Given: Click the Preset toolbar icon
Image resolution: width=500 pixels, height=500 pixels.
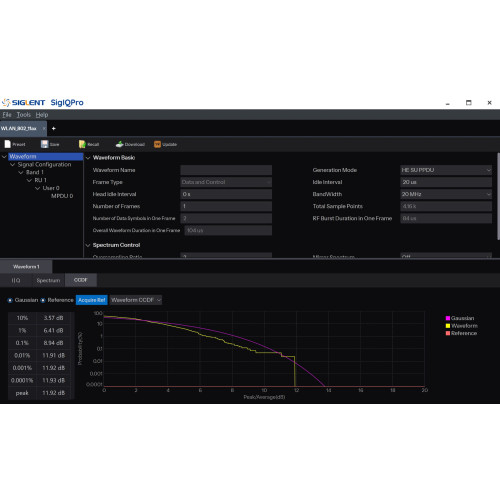Looking at the screenshot, I should coord(8,144).
